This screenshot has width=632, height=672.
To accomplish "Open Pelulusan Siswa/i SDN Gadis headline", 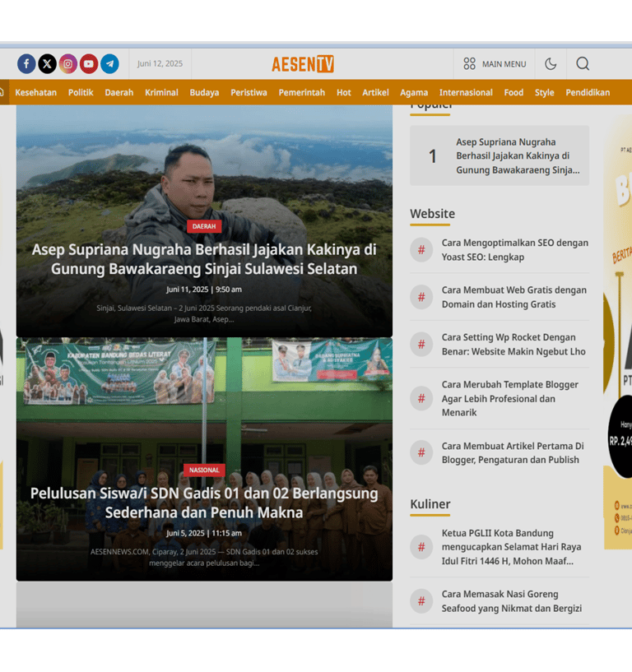I will [x=204, y=503].
